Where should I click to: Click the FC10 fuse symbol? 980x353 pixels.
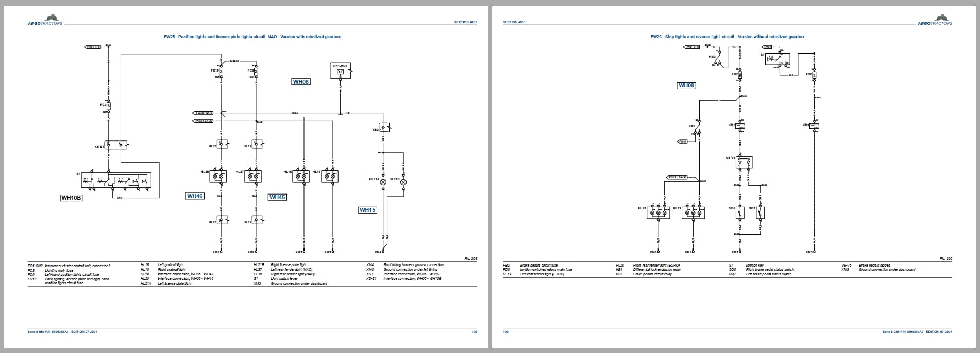coord(221,72)
